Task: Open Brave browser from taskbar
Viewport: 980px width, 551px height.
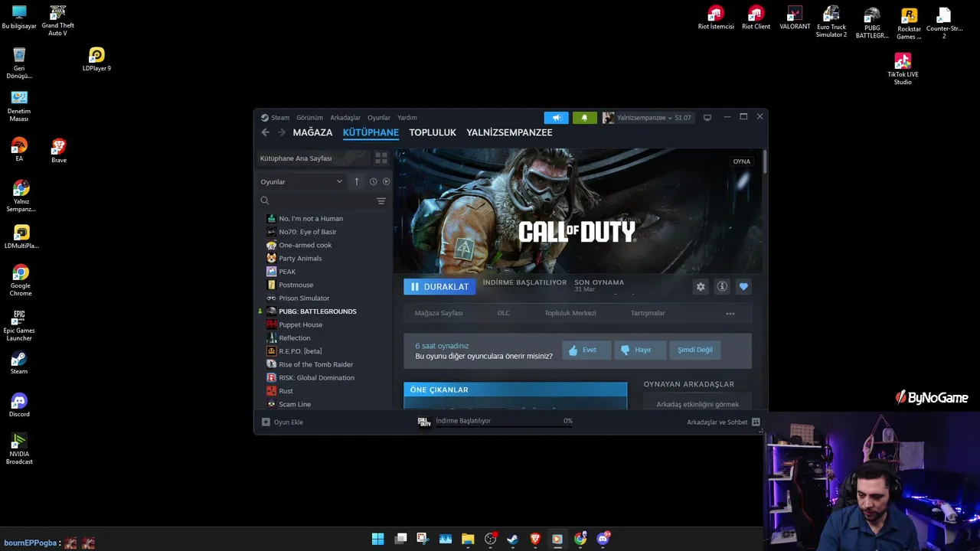Action: [x=535, y=539]
